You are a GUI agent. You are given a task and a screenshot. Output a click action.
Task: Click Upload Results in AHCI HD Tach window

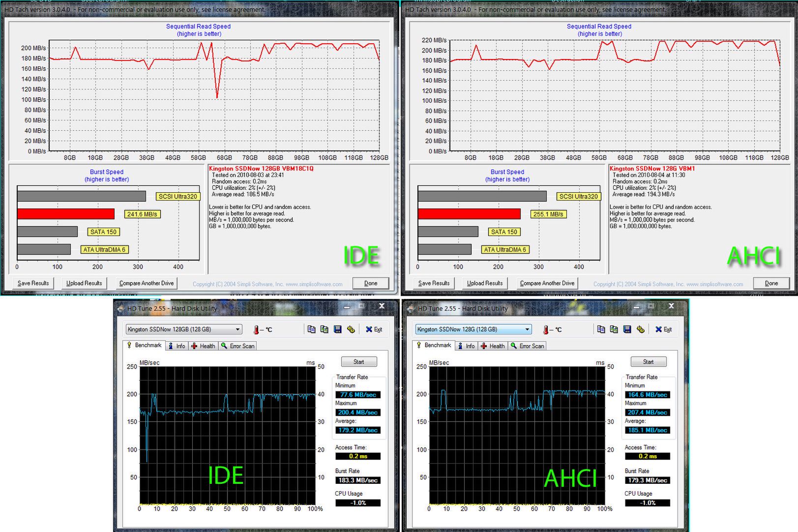click(485, 283)
